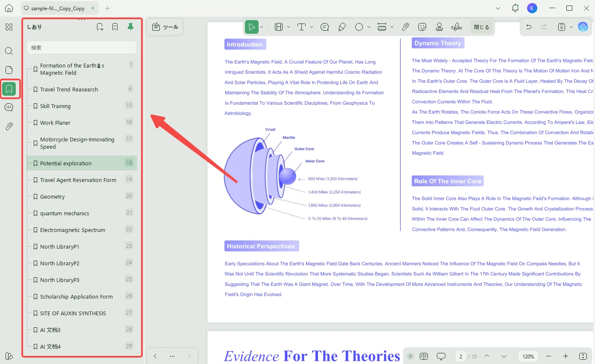Click the bookmark star icon in panel header
595x364 pixels.
point(115,27)
